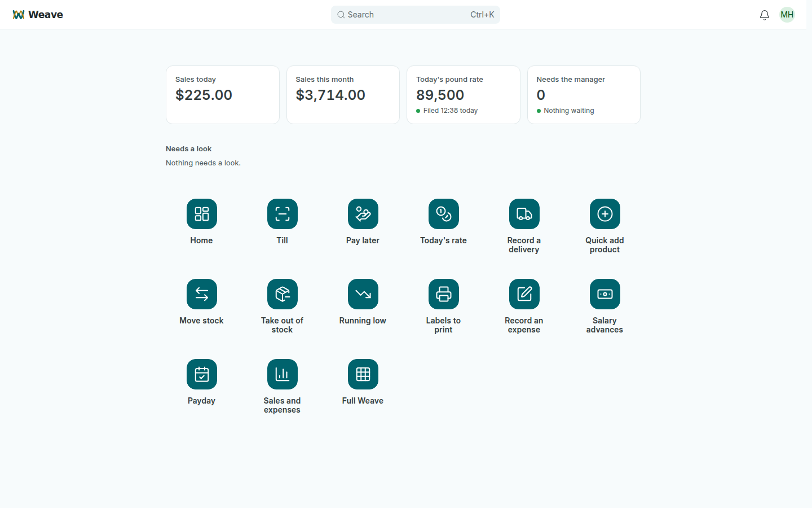
Task: Click the 'Nothing needs a look.' message
Action: coord(203,163)
